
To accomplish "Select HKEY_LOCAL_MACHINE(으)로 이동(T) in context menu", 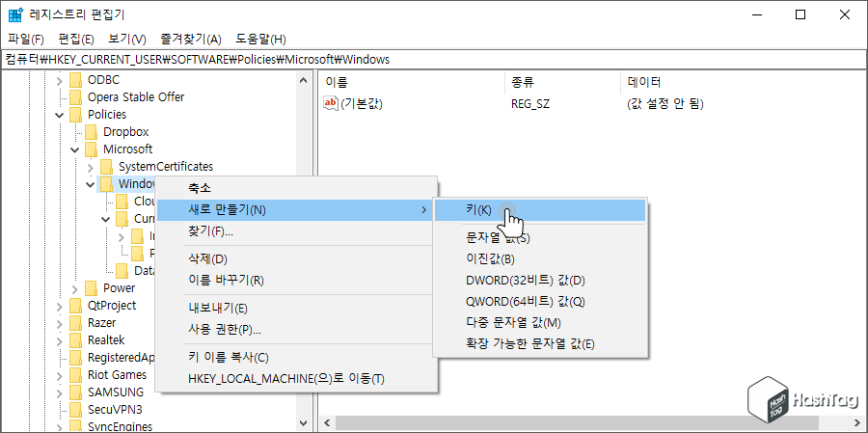I will click(296, 379).
